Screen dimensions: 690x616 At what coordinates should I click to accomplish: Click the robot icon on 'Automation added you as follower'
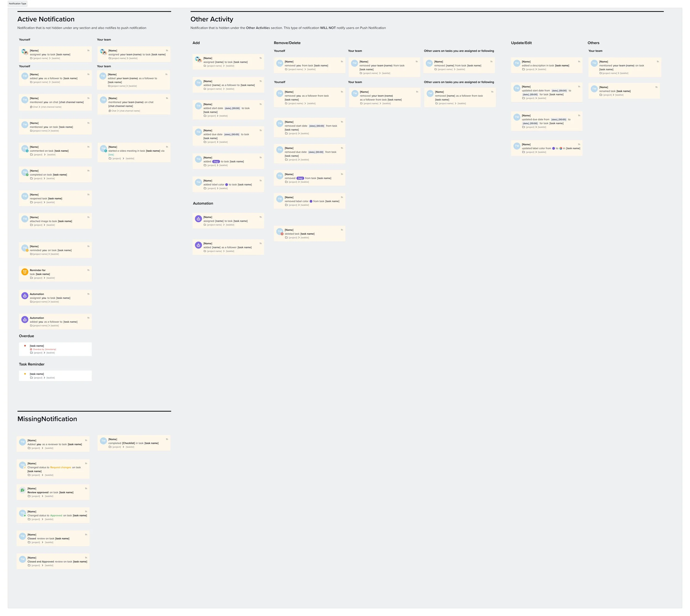(x=25, y=319)
